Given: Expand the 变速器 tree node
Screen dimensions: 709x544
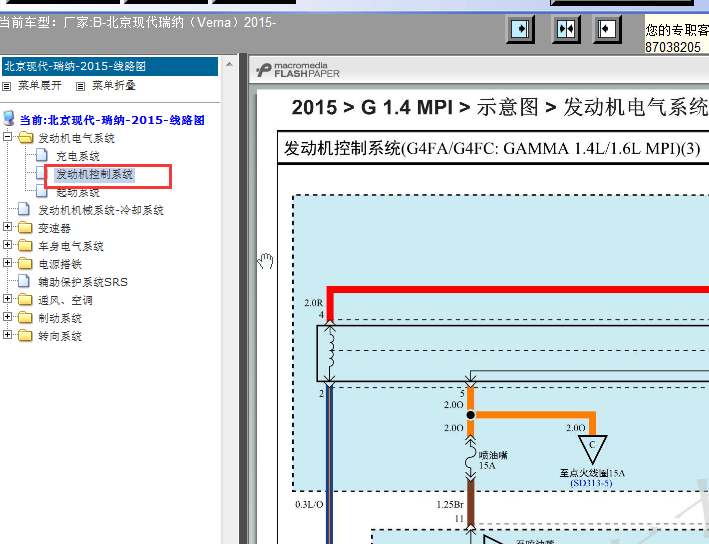Looking at the screenshot, I should [7, 227].
